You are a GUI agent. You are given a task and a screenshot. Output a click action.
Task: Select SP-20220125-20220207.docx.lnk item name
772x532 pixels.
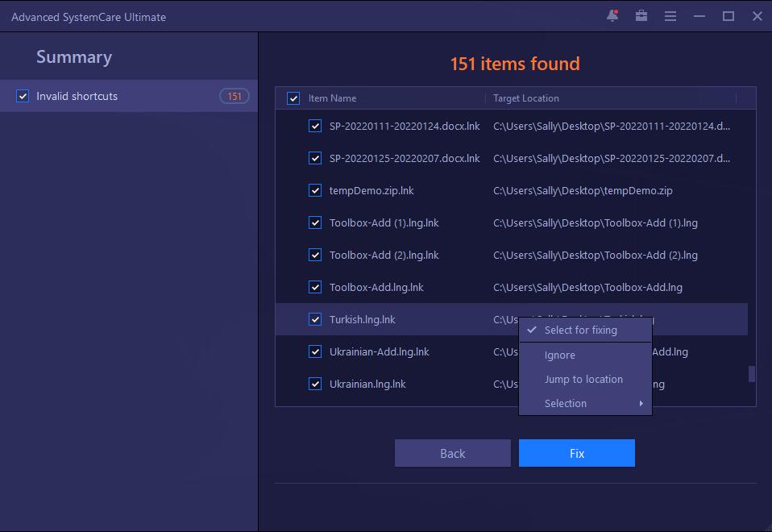405,158
